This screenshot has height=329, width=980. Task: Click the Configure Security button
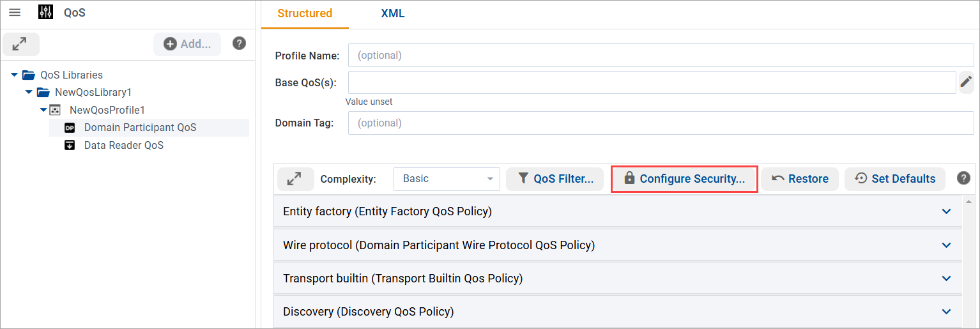684,179
